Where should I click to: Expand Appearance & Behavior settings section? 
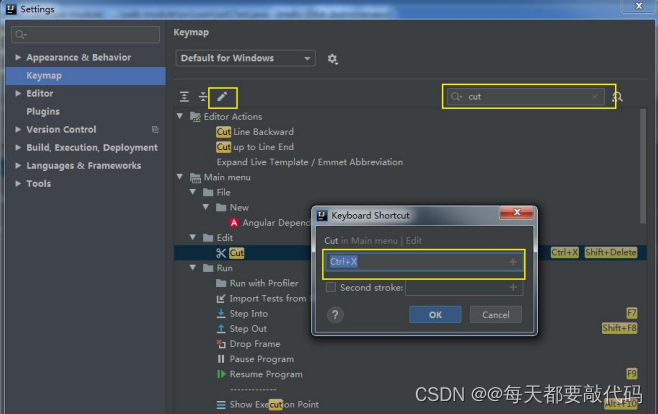(18, 57)
